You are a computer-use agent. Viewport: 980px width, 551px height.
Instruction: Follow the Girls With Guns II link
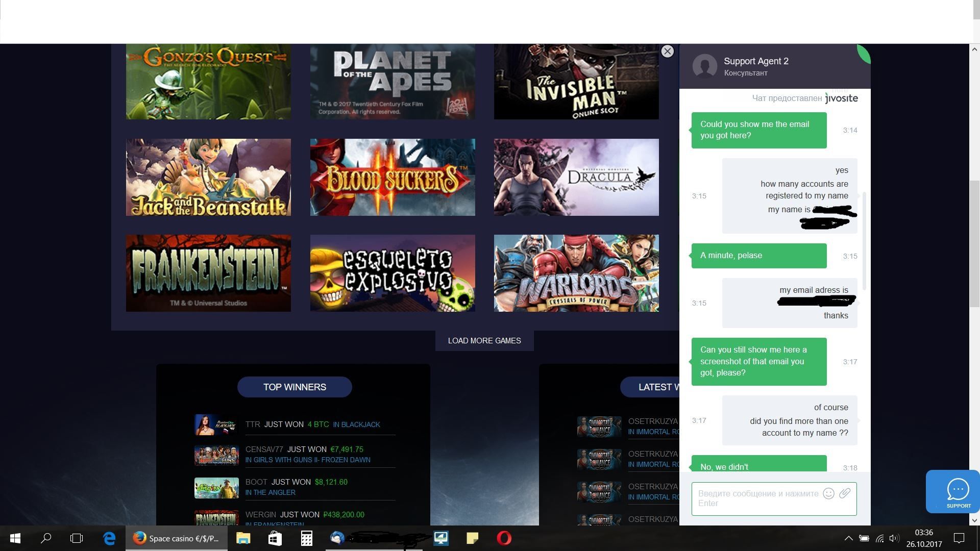[308, 460]
